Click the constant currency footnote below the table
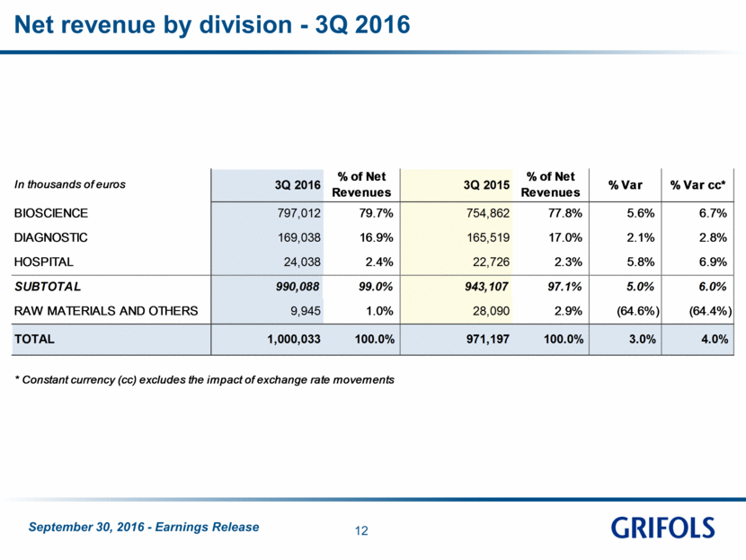Image resolution: width=746 pixels, height=560 pixels. (205, 379)
